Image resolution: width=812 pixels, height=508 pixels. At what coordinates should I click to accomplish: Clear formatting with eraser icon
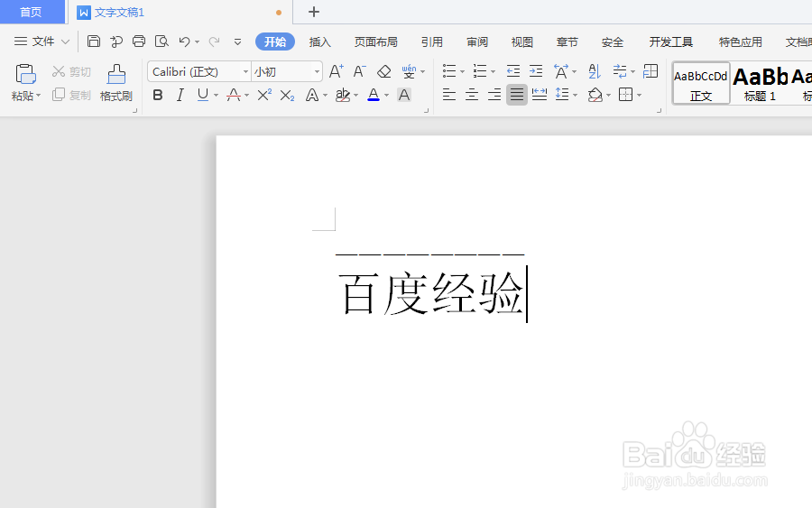click(383, 71)
